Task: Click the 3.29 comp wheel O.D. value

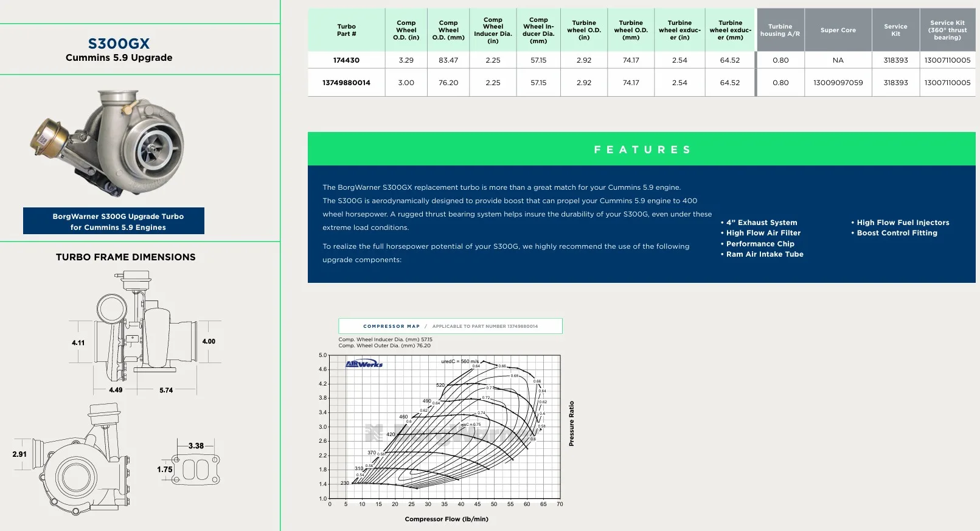Action: [406, 60]
